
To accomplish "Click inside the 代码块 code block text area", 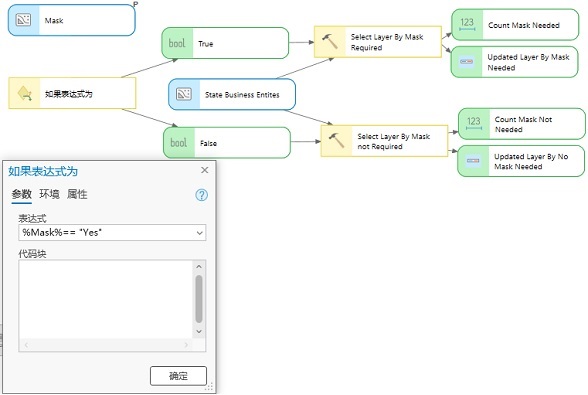I will point(106,299).
